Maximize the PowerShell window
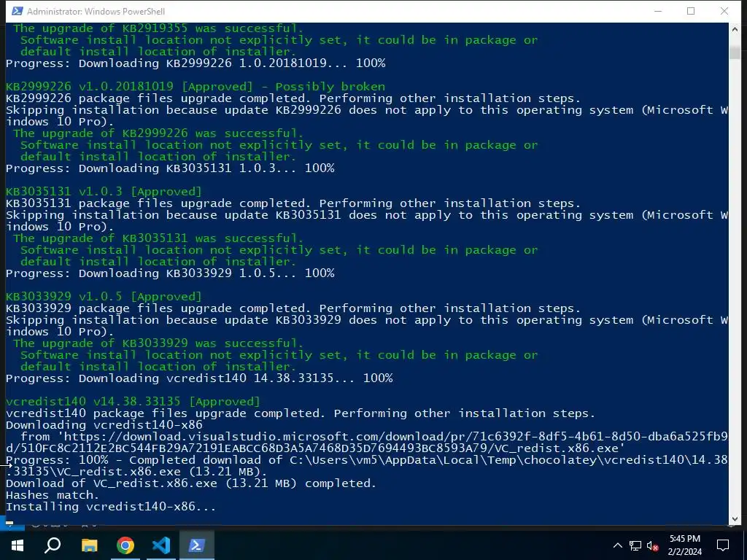The height and width of the screenshot is (560, 747). click(691, 11)
